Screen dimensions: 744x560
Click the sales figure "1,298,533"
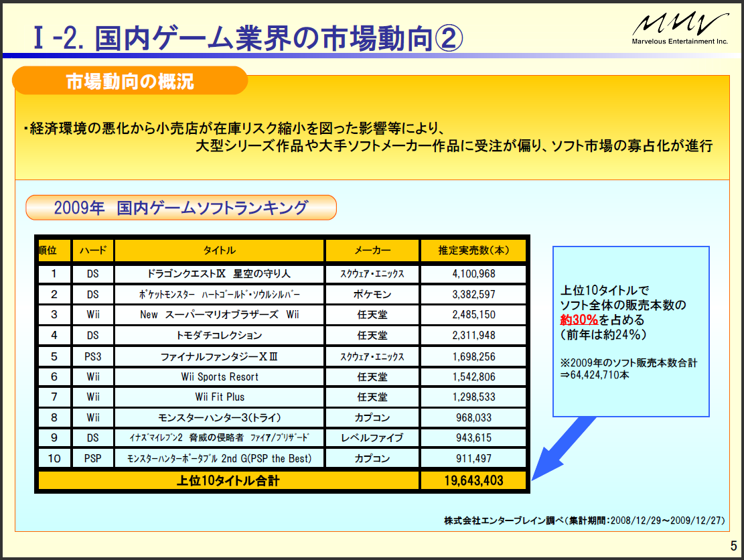(473, 397)
